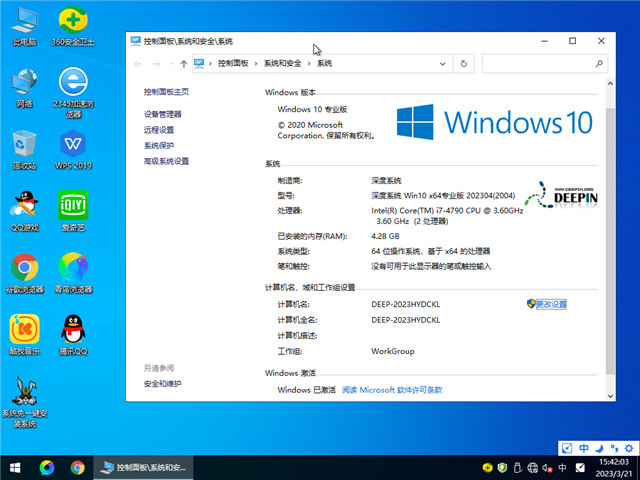Open 360安全卫士 desktop icon
This screenshot has width=640, height=480.
pos(72,22)
